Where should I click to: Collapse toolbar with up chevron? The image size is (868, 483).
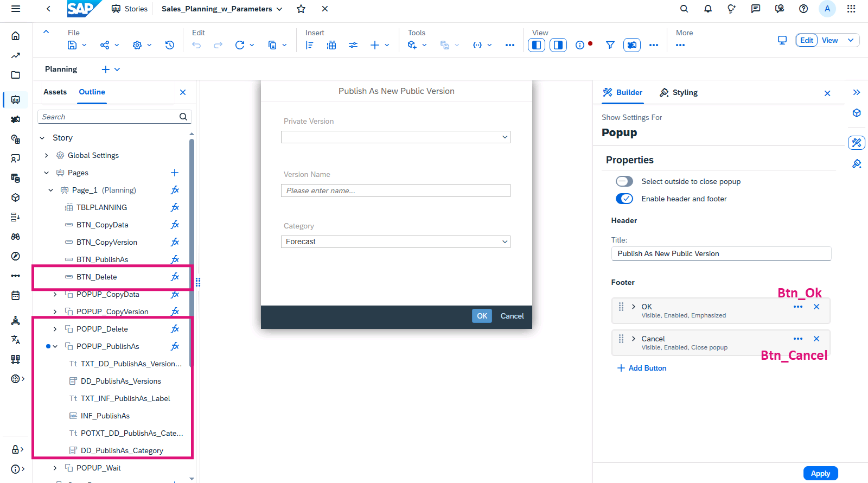coord(46,31)
